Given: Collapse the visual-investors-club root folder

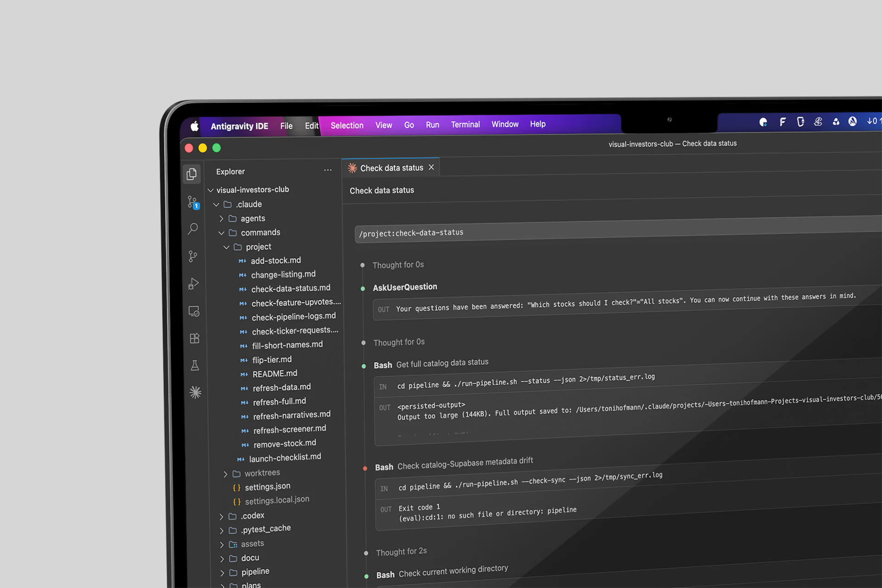Looking at the screenshot, I should click(210, 190).
